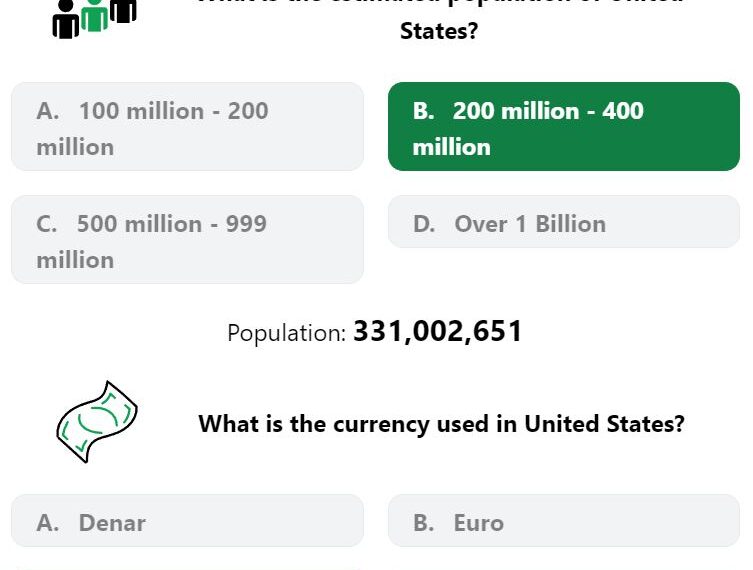Screen dimensions: 753x570
Task: Click the word 'States?' in population question
Action: [439, 31]
